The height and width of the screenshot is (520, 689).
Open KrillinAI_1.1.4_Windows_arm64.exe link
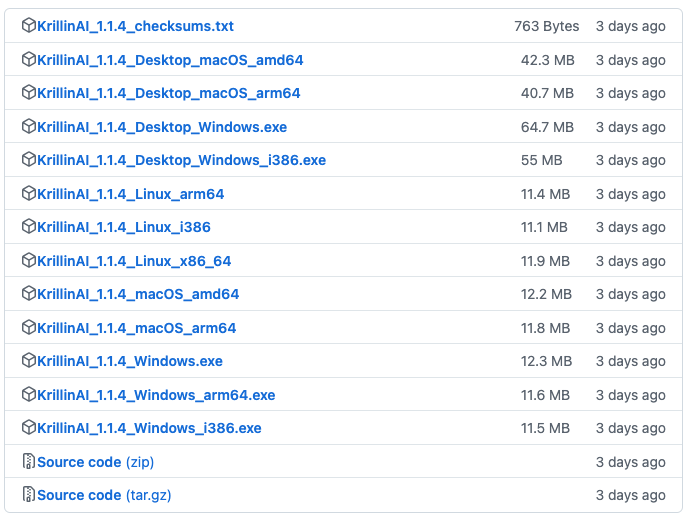pos(156,395)
